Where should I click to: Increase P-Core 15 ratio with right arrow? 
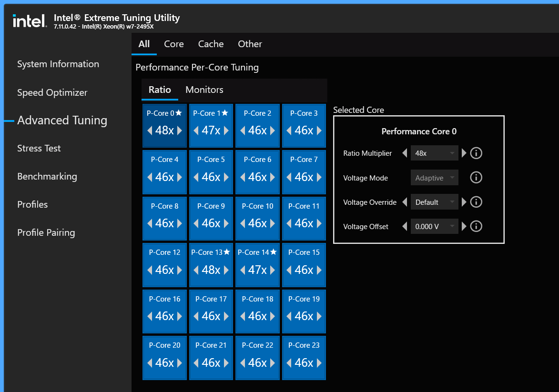[x=319, y=270]
